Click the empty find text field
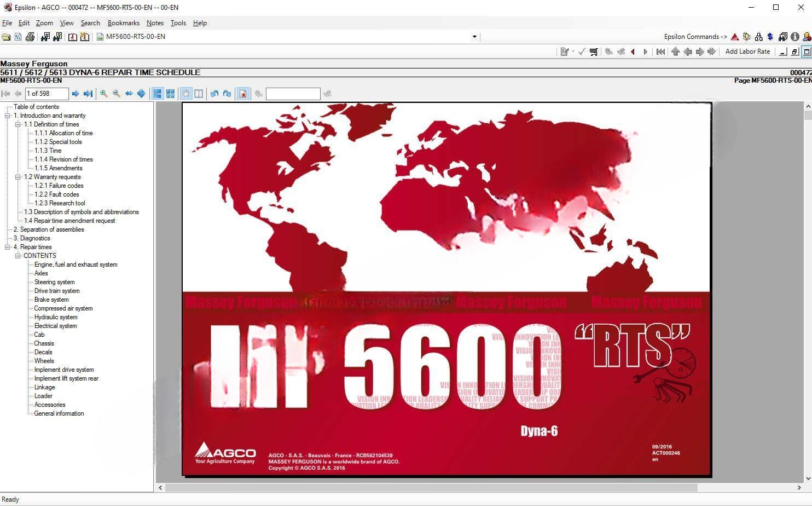Screen dimensions: 812x506 (x=293, y=94)
